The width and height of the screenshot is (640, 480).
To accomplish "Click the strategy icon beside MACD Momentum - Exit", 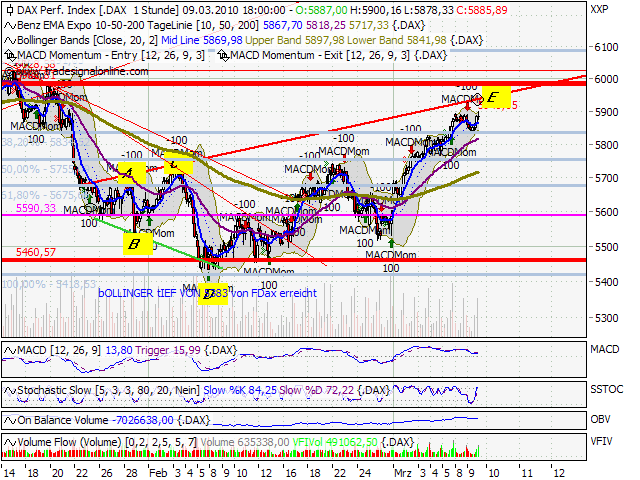I will tap(223, 56).
